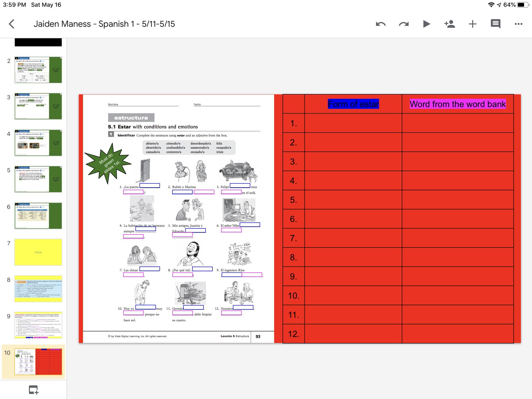Click the redo arrow icon
Viewport: 532px width, 399px height.
tap(404, 24)
